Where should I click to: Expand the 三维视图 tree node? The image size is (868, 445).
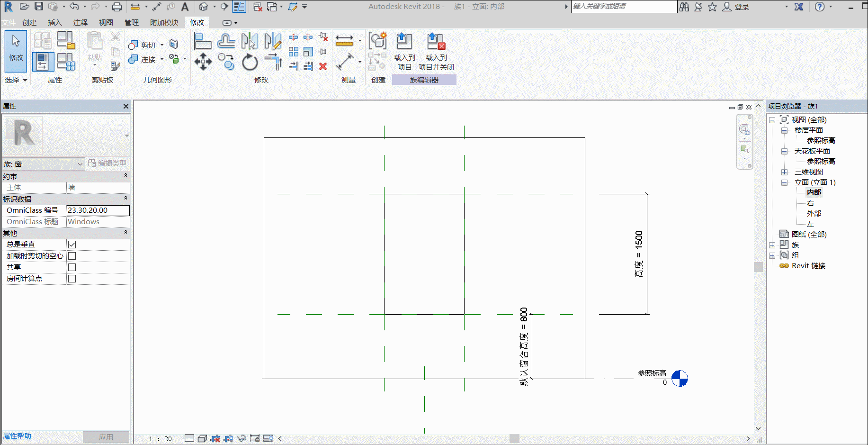(784, 172)
